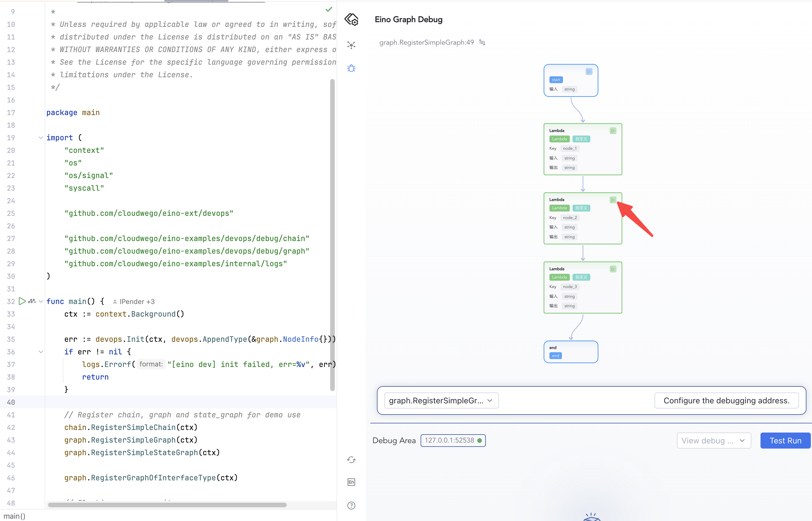Click the bug-shaped debug icon in sidebar
This screenshot has height=521, width=812.
351,69
